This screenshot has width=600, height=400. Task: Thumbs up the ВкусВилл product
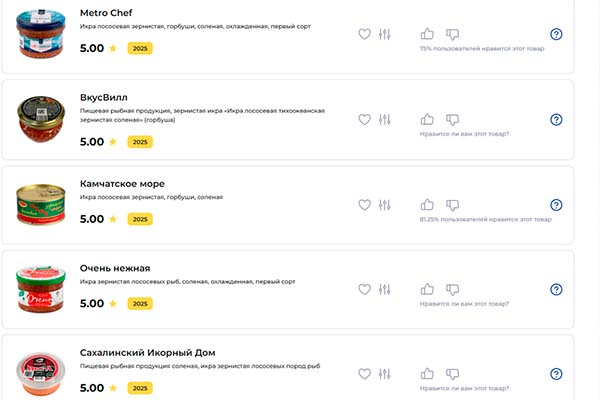point(427,120)
